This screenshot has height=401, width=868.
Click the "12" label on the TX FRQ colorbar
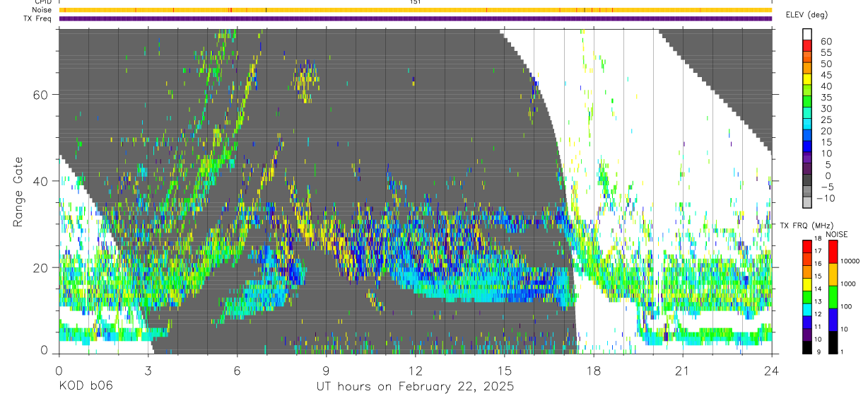[x=818, y=314]
